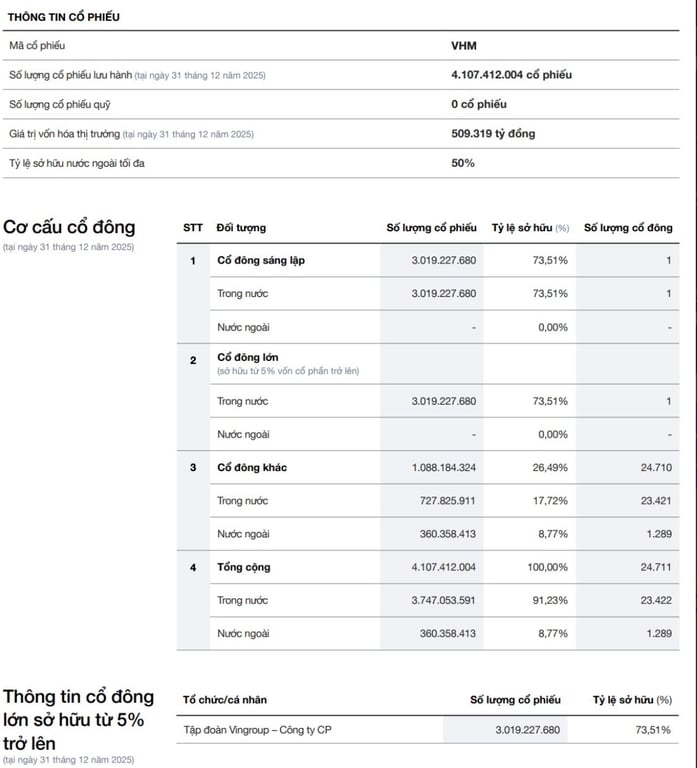The image size is (697, 768).
Task: Click the Cổ đông lớn row label
Action: (x=248, y=357)
